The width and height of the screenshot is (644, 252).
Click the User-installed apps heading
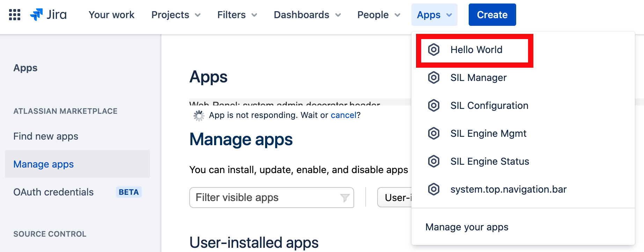[254, 243]
